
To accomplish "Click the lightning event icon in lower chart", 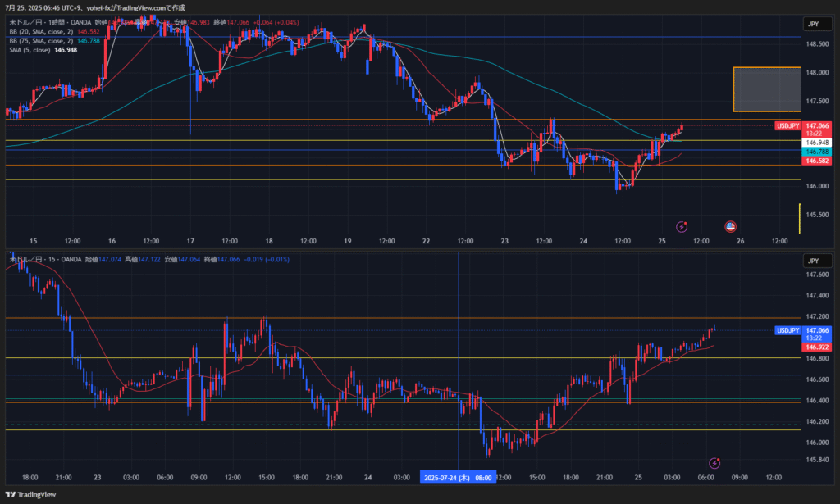I will coord(714,463).
